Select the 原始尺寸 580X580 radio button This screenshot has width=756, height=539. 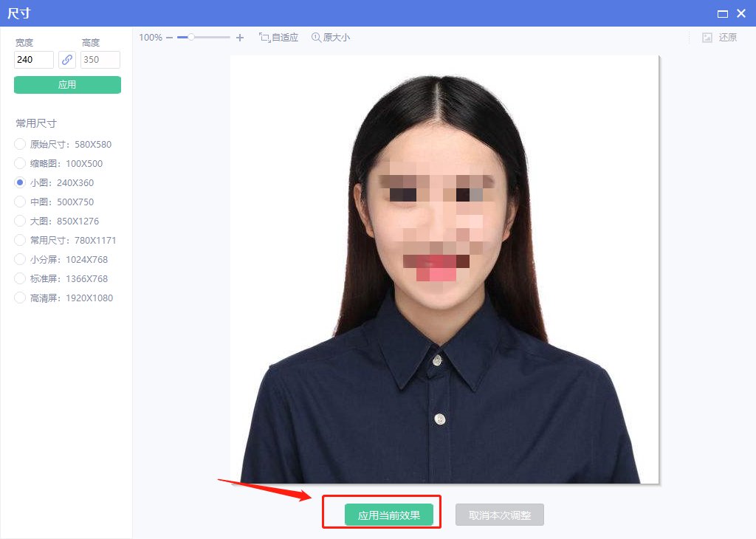(x=20, y=144)
